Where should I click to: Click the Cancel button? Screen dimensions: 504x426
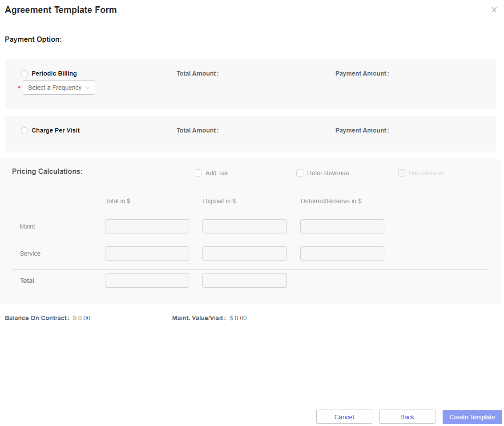click(344, 417)
